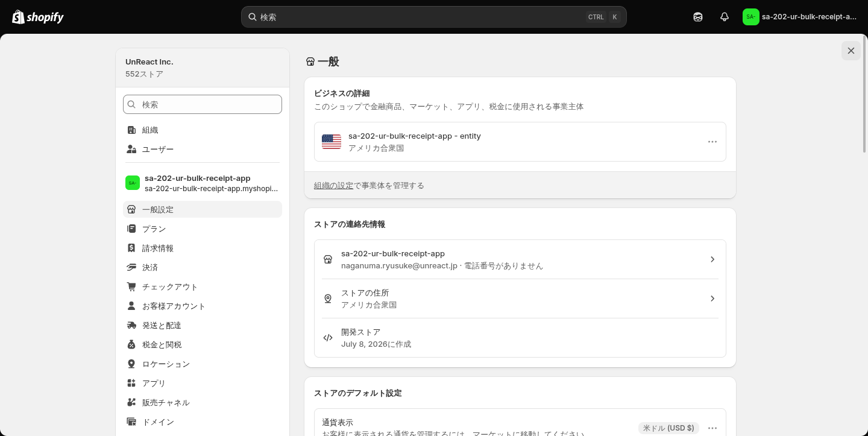Expand the store contact info row chevron

pyautogui.click(x=712, y=259)
